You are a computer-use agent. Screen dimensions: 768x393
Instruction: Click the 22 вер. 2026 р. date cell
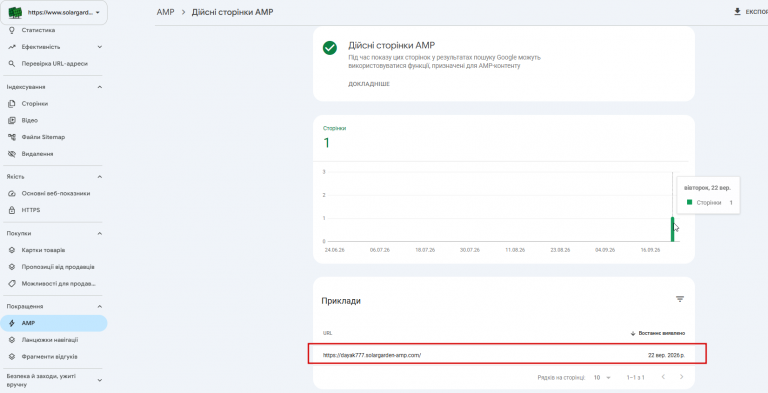666,355
